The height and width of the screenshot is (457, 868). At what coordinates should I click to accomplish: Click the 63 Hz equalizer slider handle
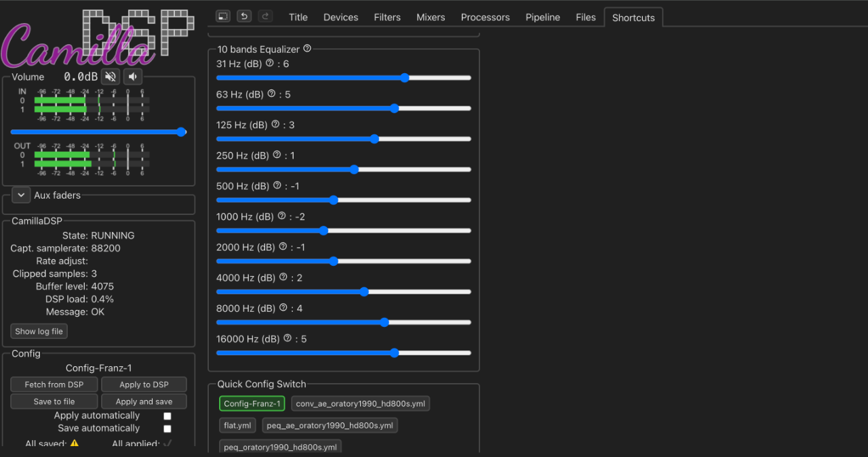click(x=394, y=108)
